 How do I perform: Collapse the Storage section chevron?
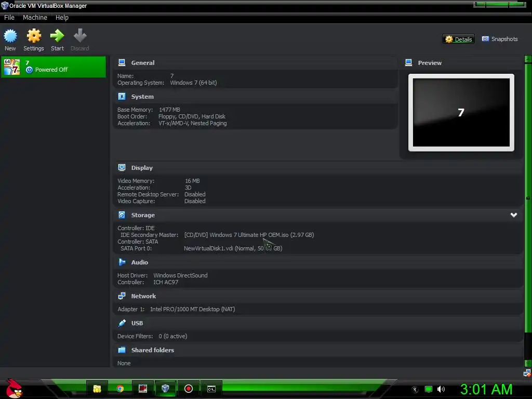[x=514, y=215]
